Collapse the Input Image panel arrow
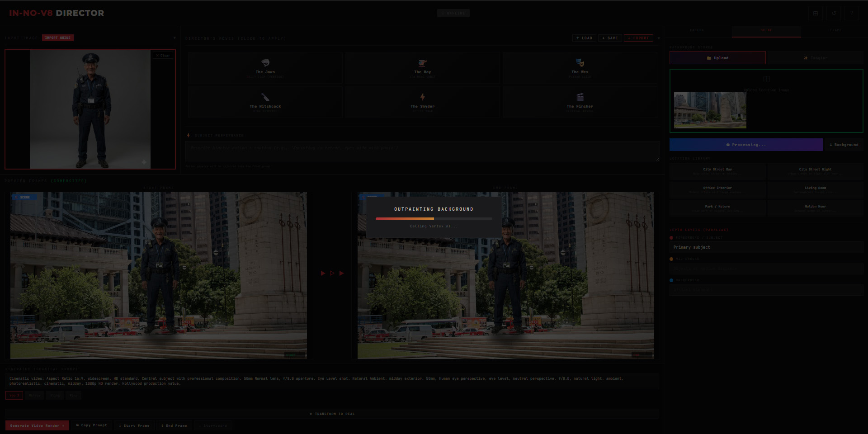This screenshot has width=868, height=434. (175, 38)
